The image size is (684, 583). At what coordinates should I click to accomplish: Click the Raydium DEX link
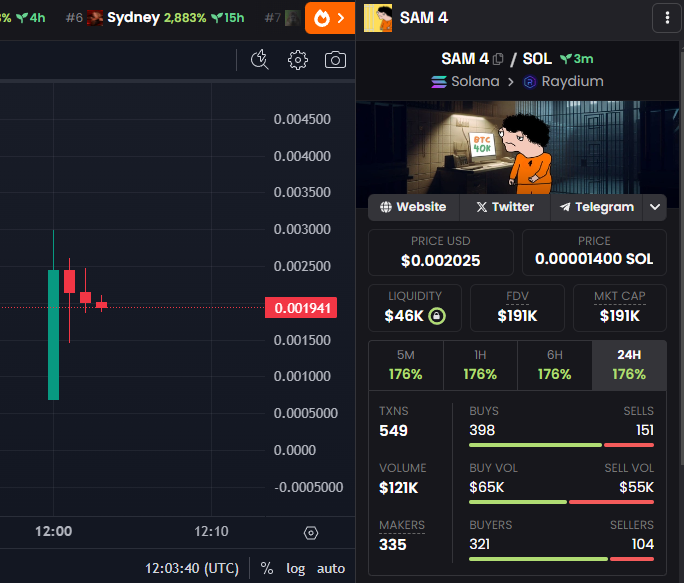click(564, 82)
